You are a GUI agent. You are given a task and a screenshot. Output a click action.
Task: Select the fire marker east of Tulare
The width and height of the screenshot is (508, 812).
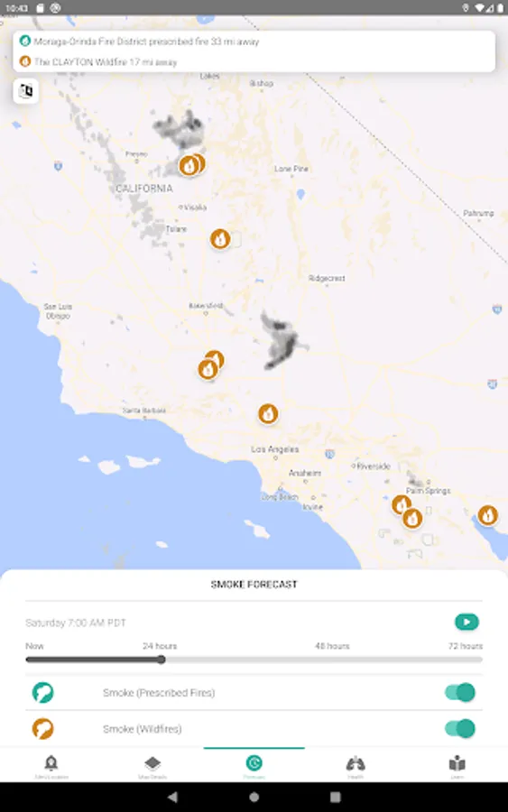pos(220,239)
